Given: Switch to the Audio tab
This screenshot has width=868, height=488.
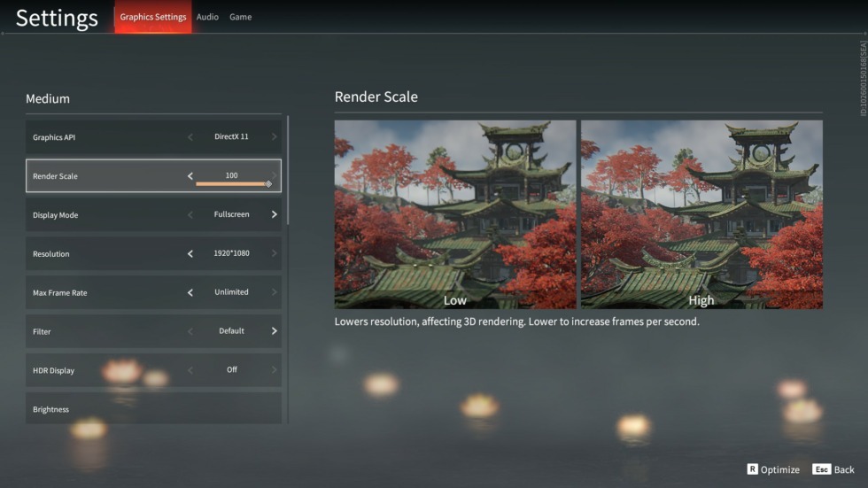Looking at the screenshot, I should pyautogui.click(x=207, y=17).
